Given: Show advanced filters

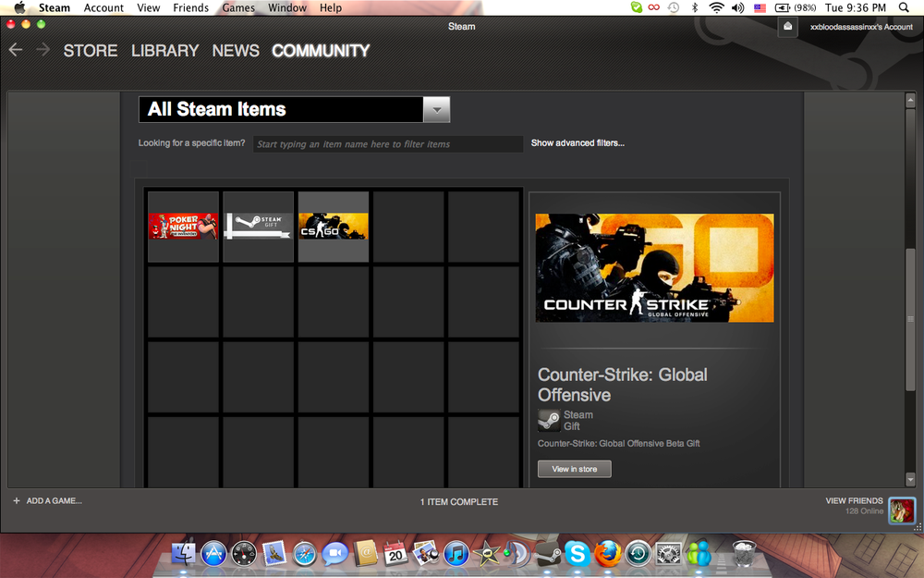Looking at the screenshot, I should point(577,142).
